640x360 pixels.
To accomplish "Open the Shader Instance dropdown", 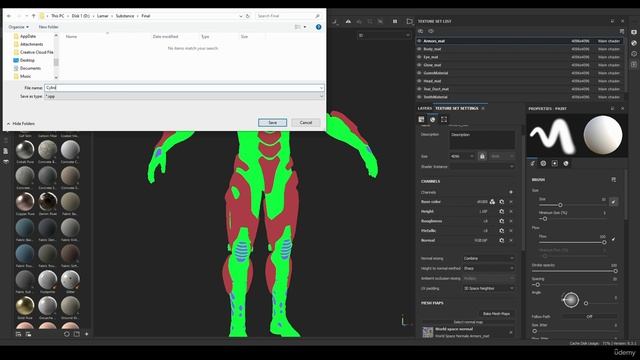I will click(482, 167).
